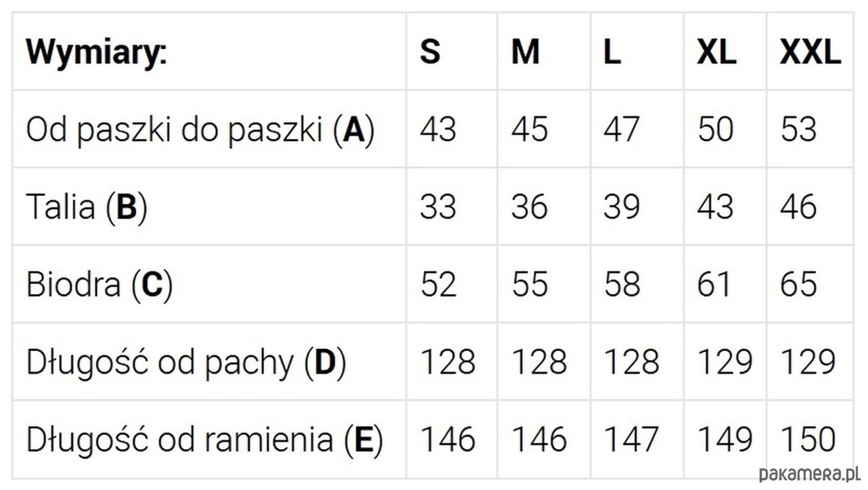868x490 pixels.
Task: Click the Długość od pachy (D) label
Action: coord(186,362)
